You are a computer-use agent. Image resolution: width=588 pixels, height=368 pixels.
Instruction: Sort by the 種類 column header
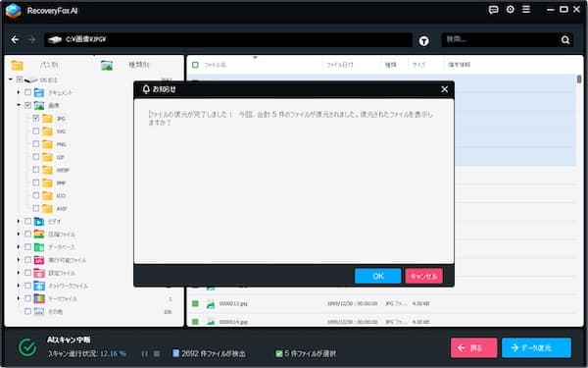click(391, 65)
